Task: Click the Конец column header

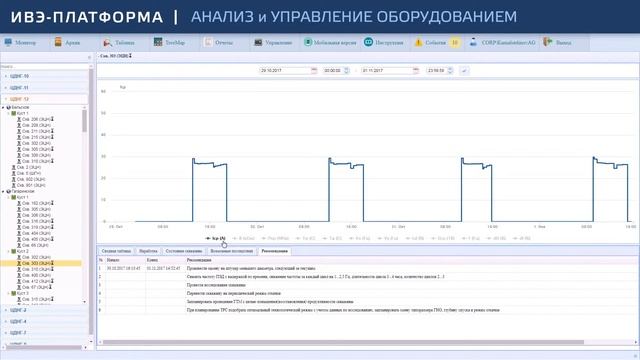Action: [165, 260]
